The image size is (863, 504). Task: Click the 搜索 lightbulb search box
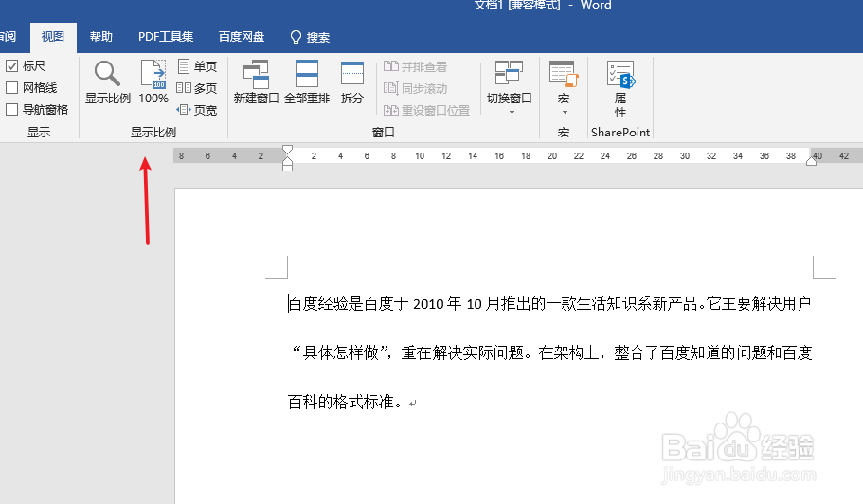click(x=310, y=37)
